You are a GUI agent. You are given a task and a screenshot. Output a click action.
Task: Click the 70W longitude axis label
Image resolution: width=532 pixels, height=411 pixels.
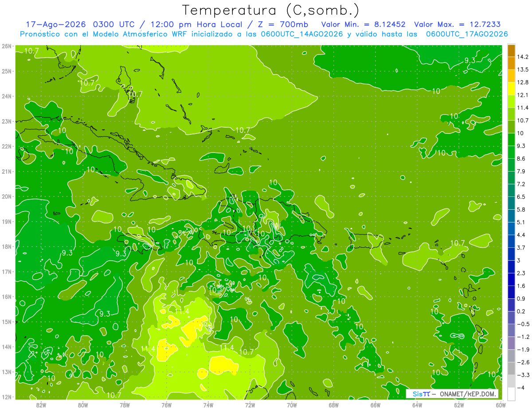[x=292, y=405]
